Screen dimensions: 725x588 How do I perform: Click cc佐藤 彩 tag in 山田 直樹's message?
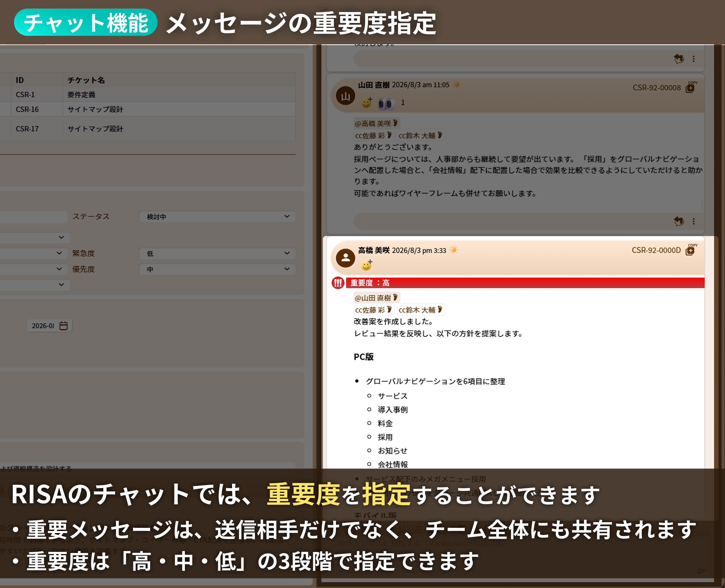click(373, 136)
